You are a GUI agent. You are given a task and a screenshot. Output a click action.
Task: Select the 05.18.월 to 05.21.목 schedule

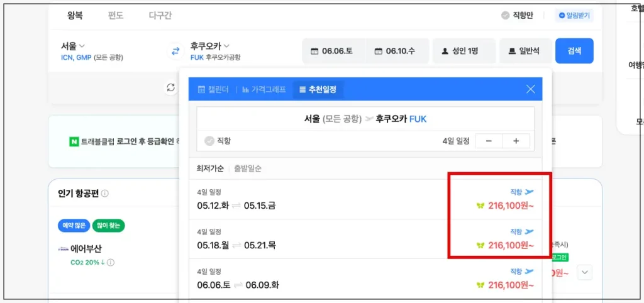[365, 239]
